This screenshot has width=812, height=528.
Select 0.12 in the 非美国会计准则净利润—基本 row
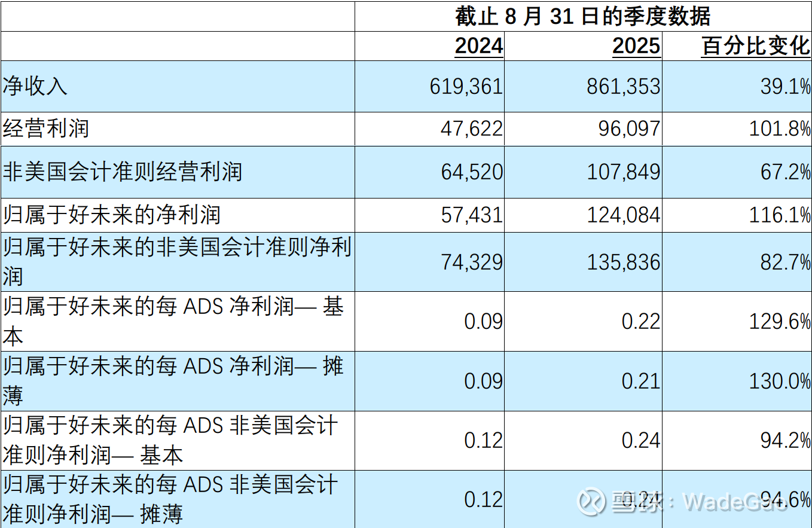(x=484, y=440)
